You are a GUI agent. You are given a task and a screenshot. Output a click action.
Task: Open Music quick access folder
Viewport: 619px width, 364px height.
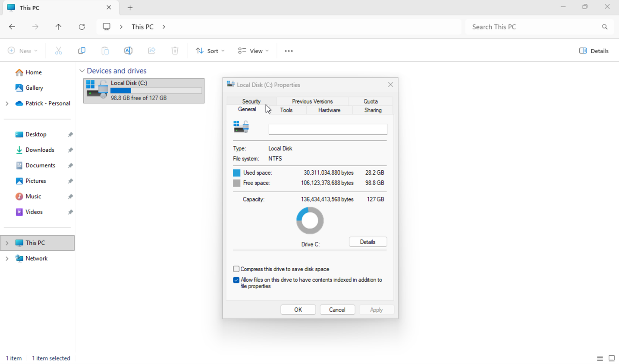pyautogui.click(x=33, y=197)
